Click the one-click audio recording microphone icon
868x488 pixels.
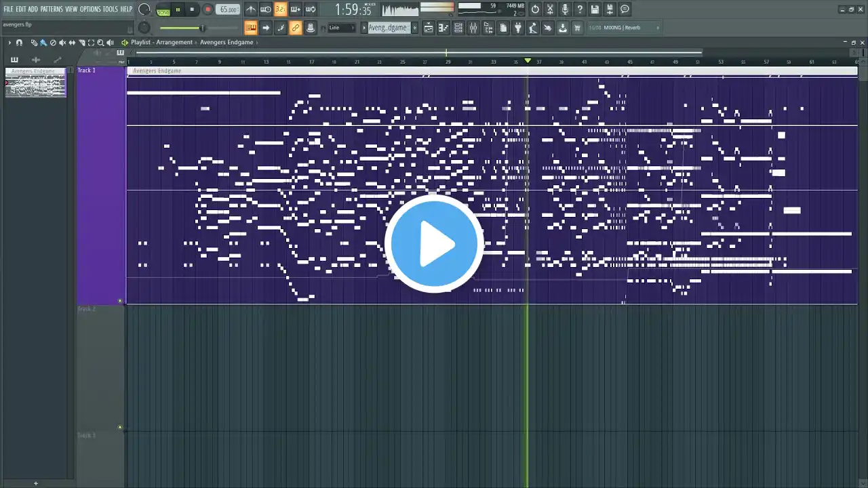point(565,9)
